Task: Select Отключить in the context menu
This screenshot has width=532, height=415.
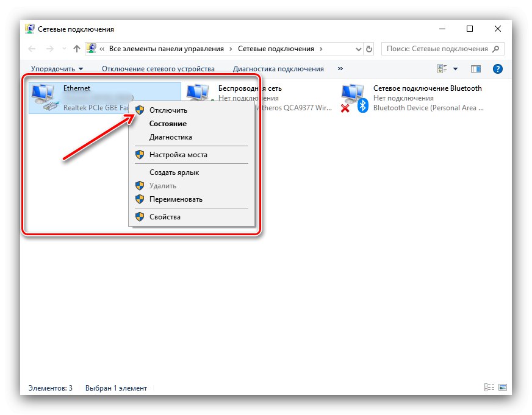Action: 192,110
